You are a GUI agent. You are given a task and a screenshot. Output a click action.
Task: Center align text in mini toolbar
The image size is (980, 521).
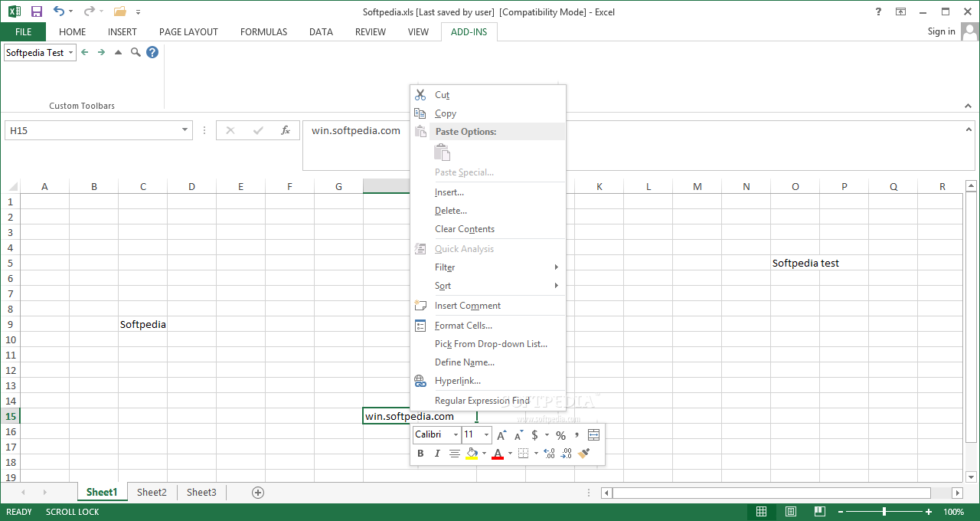455,454
